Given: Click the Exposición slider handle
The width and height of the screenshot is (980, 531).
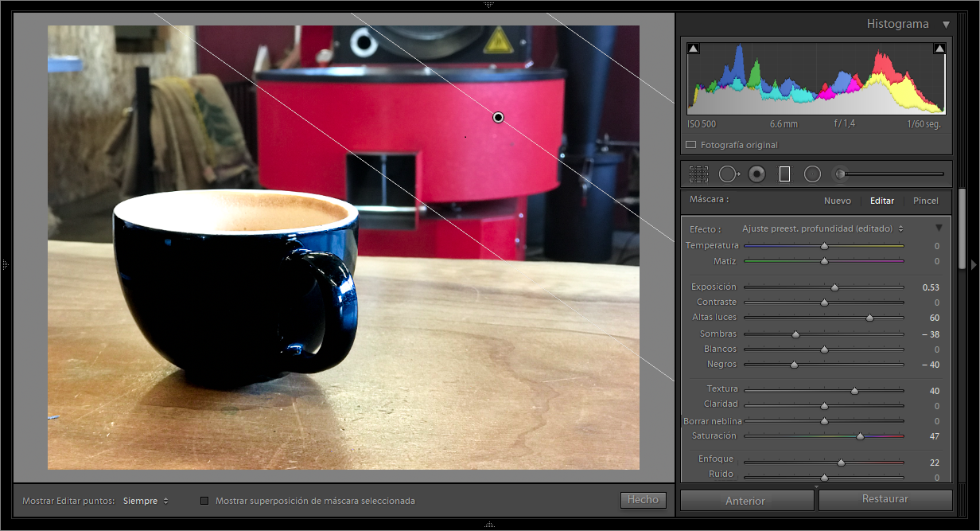Looking at the screenshot, I should (x=834, y=287).
